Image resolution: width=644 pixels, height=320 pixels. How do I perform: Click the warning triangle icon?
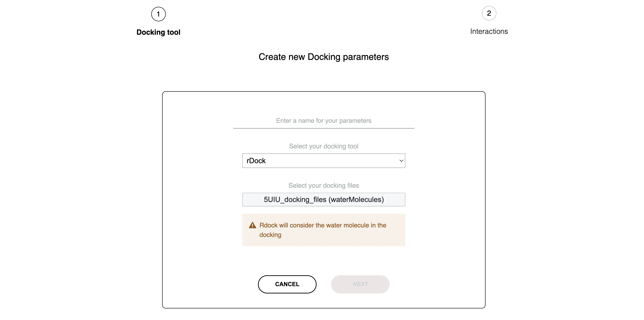(x=253, y=225)
